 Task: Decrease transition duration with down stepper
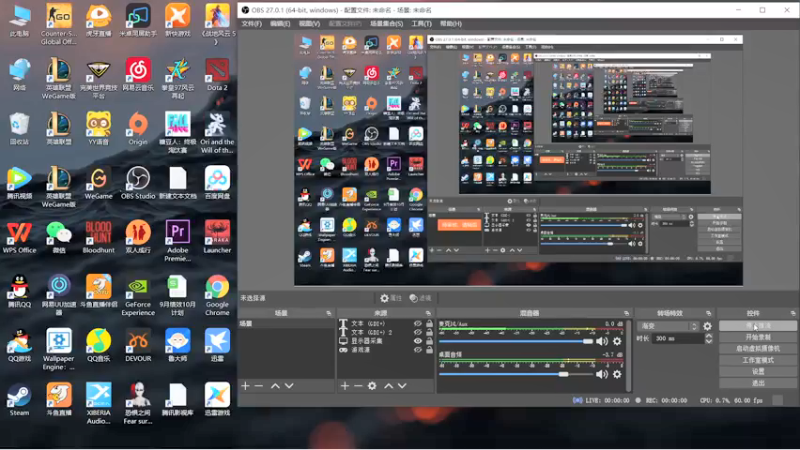click(x=709, y=341)
